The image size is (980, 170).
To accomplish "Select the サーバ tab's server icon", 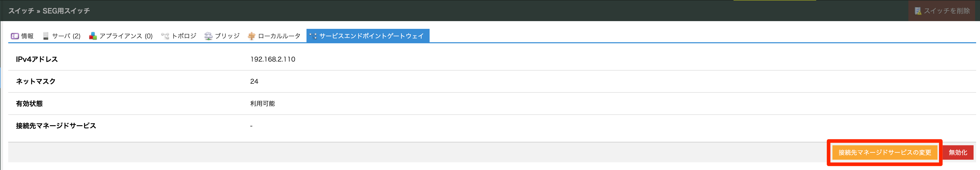I will [45, 36].
